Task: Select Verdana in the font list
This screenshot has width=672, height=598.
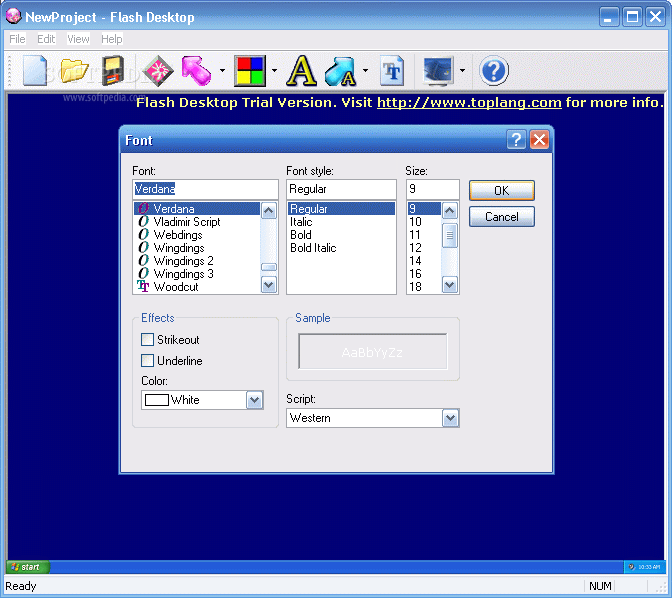Action: 197,209
